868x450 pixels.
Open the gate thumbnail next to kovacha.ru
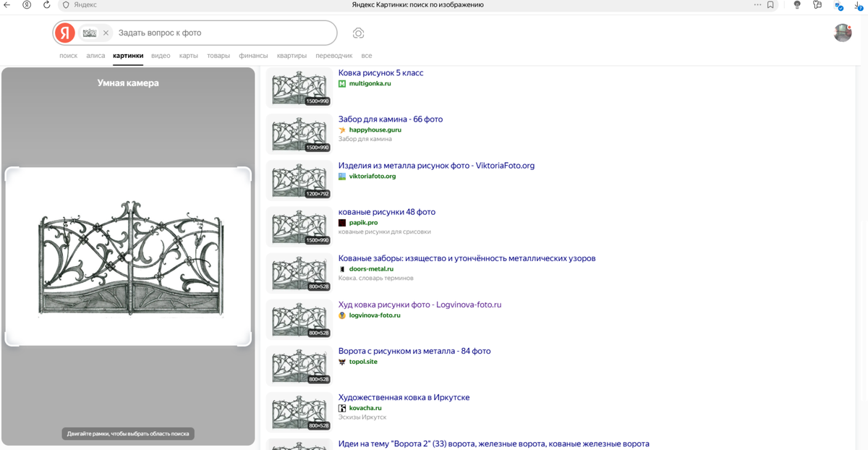click(299, 412)
